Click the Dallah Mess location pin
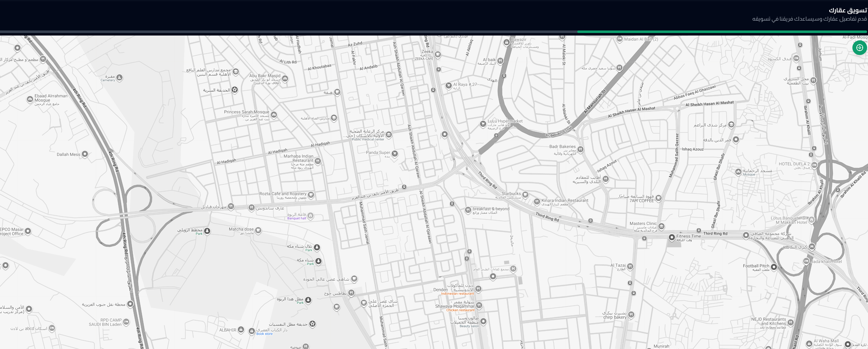The image size is (868, 349). (x=85, y=154)
